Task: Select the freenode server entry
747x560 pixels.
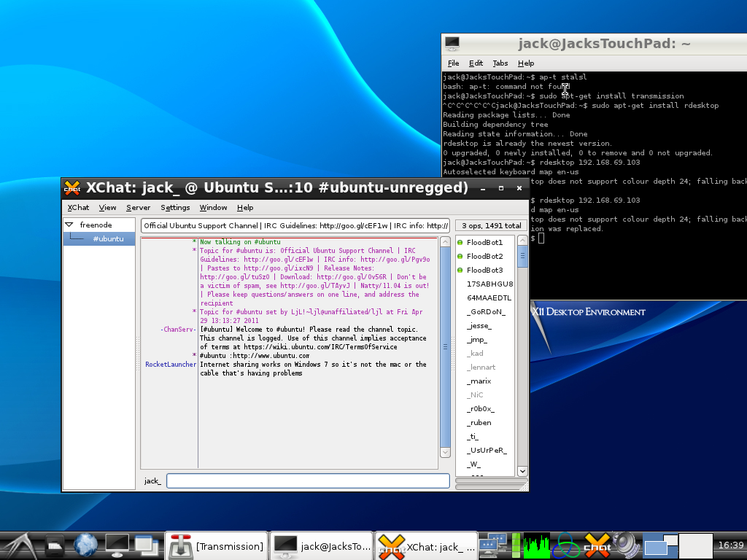Action: click(96, 225)
